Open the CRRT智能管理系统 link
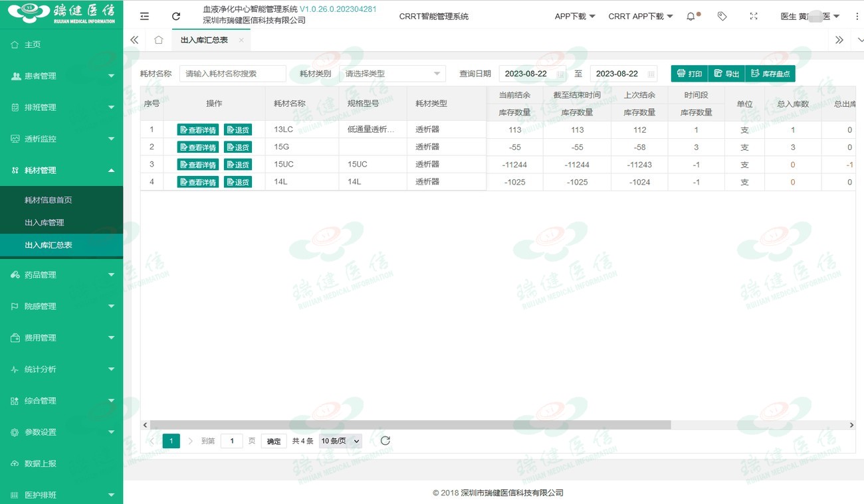Image resolution: width=864 pixels, height=504 pixels. (434, 17)
